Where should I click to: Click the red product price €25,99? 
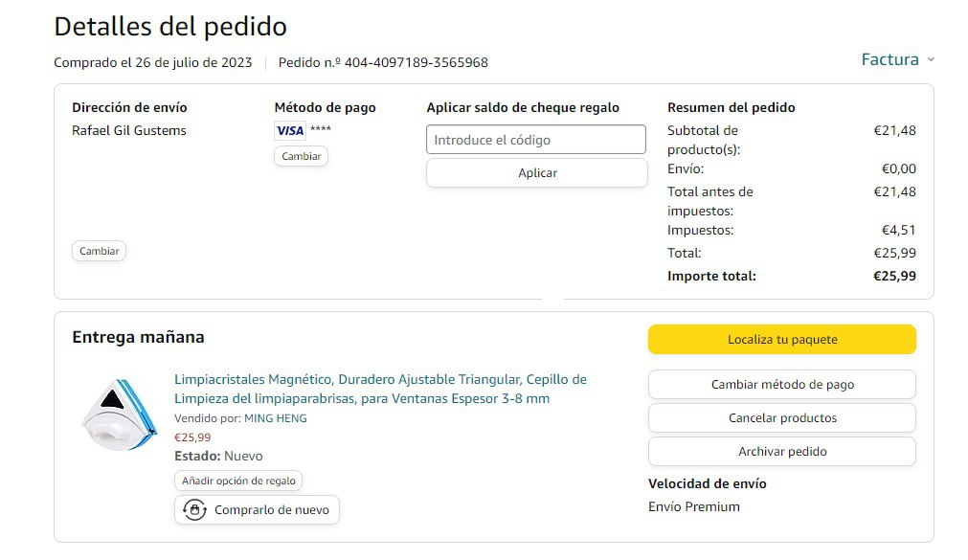pyautogui.click(x=192, y=437)
